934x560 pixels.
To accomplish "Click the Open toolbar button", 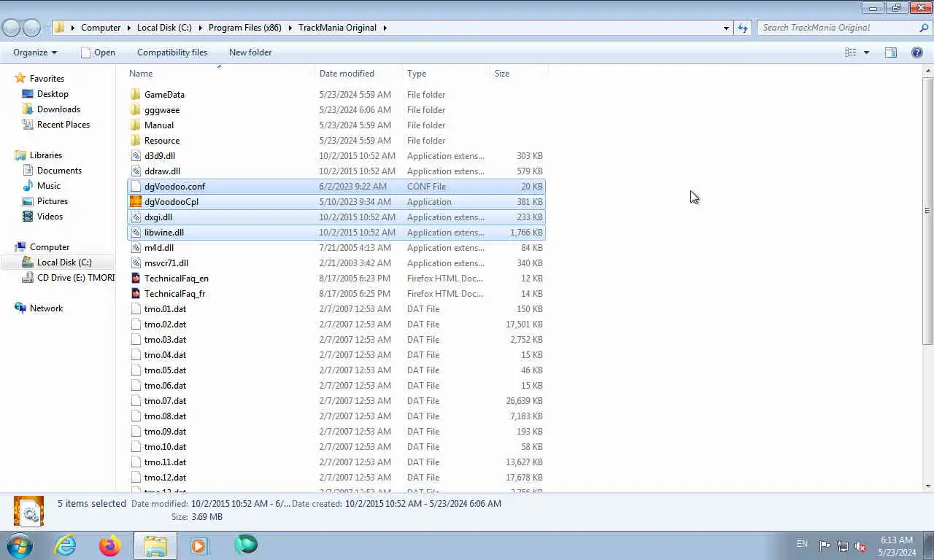I will [x=98, y=52].
